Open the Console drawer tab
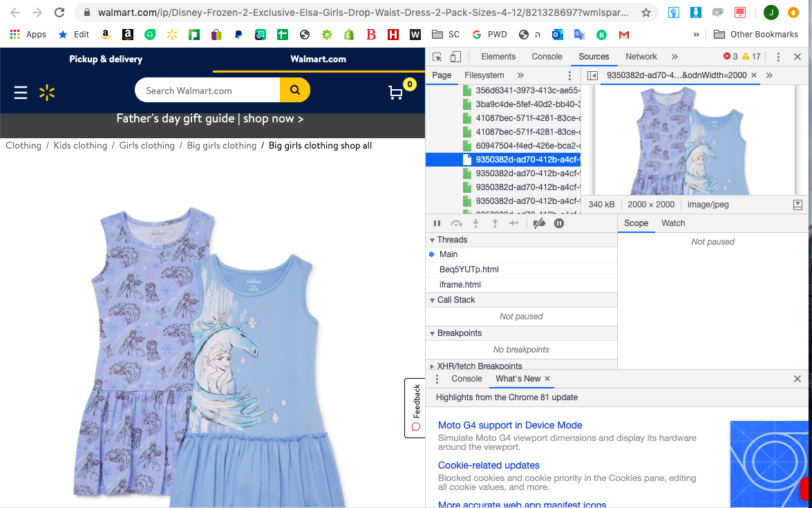Image resolution: width=812 pixels, height=508 pixels. coord(466,379)
